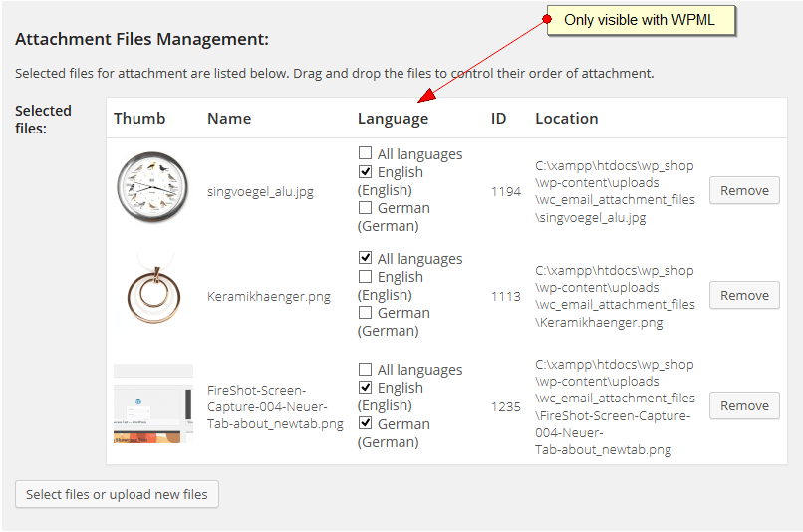
Task: Uncheck All languages for Keramikhaenger.png
Action: (366, 258)
